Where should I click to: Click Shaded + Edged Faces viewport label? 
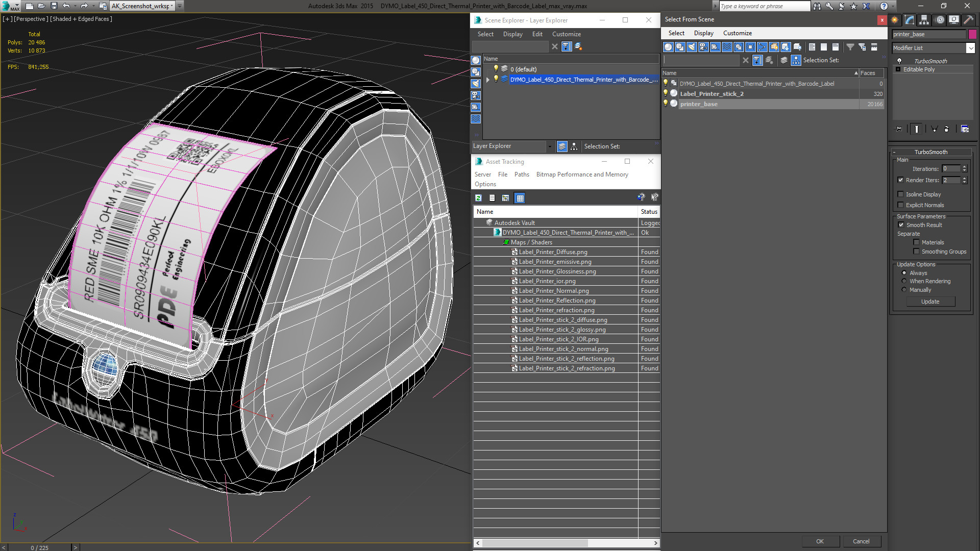[x=81, y=19]
